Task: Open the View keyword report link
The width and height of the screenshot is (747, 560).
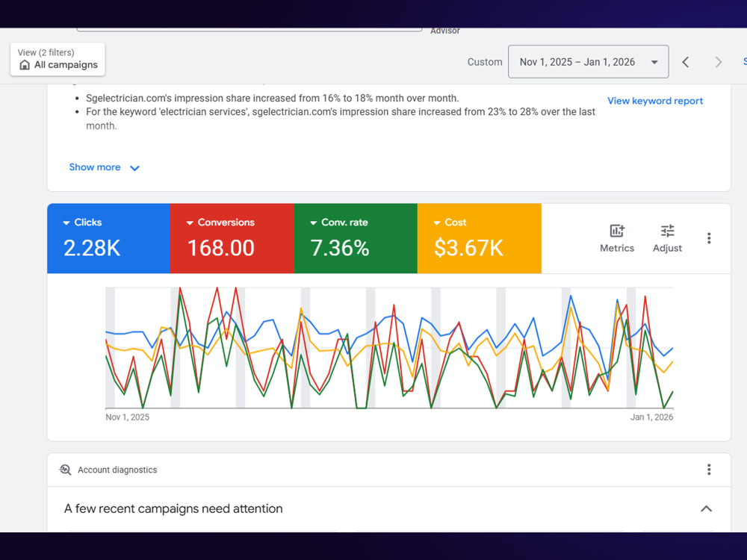Action: [655, 101]
